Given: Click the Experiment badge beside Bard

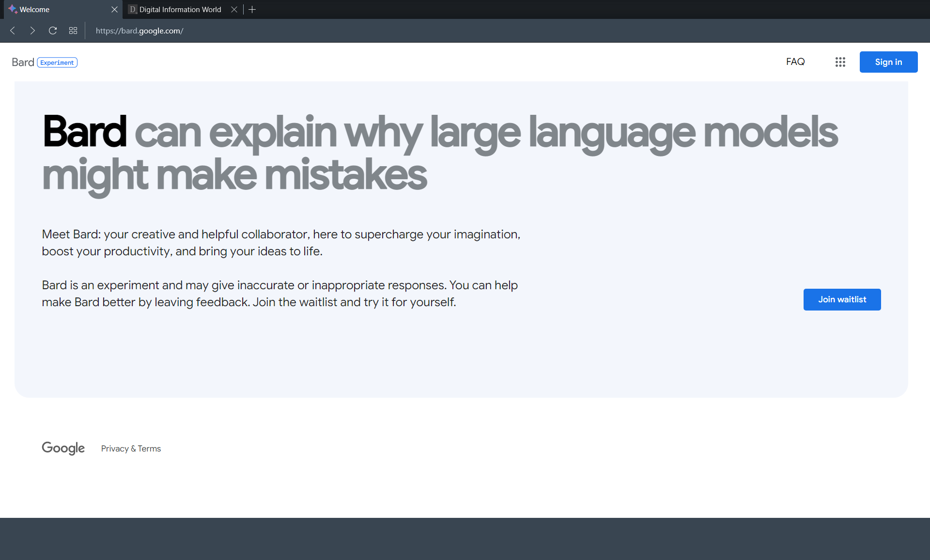Looking at the screenshot, I should point(57,62).
